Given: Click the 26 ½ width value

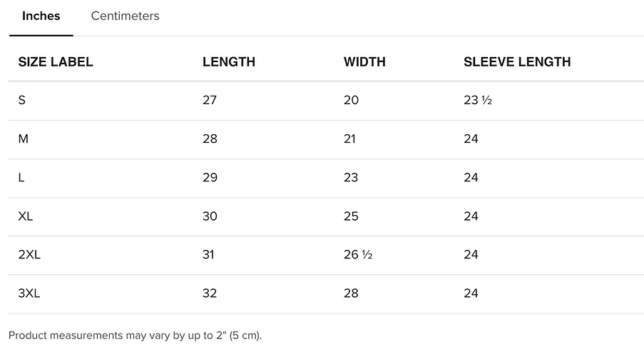Looking at the screenshot, I should coord(358,255).
